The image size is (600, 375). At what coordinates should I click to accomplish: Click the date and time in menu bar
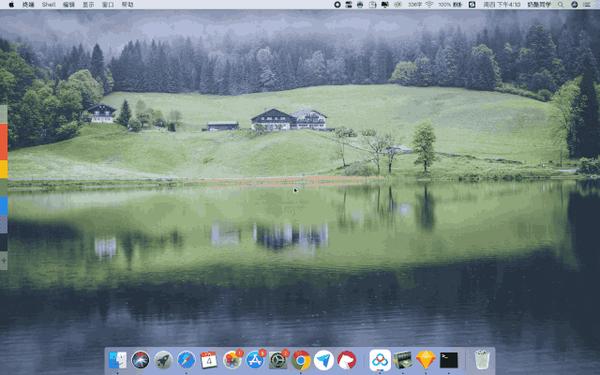click(x=502, y=5)
